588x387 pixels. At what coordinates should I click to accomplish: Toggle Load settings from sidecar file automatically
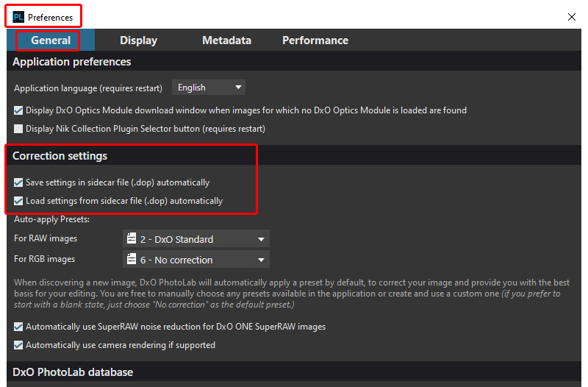(x=18, y=201)
